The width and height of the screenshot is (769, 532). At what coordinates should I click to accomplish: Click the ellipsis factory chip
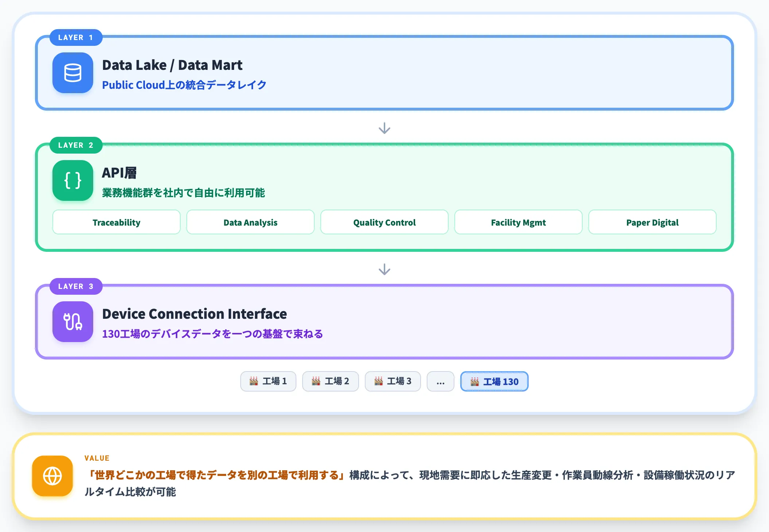coord(441,381)
